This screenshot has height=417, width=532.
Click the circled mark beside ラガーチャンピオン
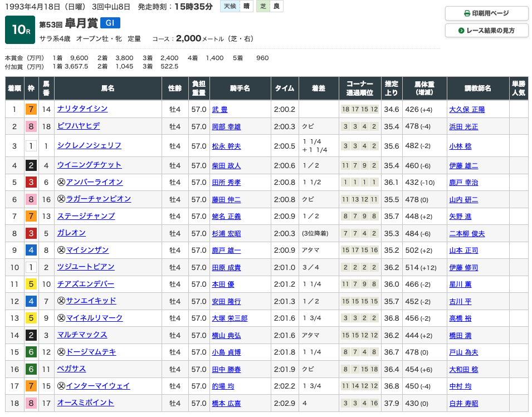point(61,199)
